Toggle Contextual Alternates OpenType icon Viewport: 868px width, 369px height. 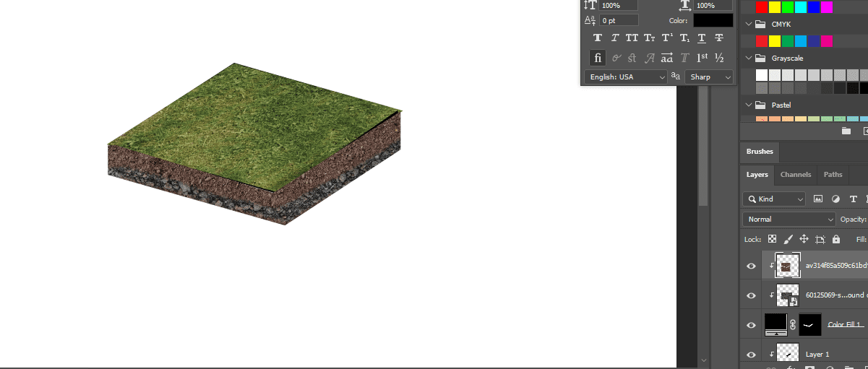click(x=616, y=58)
